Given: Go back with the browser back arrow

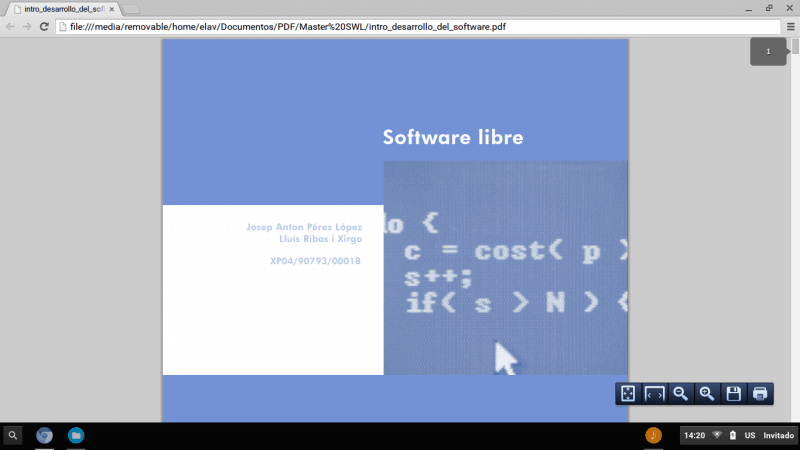Looking at the screenshot, I should pos(10,27).
